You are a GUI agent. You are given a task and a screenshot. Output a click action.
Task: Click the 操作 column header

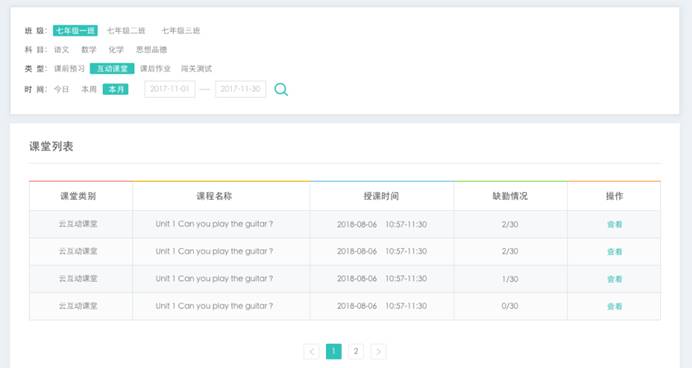click(614, 196)
